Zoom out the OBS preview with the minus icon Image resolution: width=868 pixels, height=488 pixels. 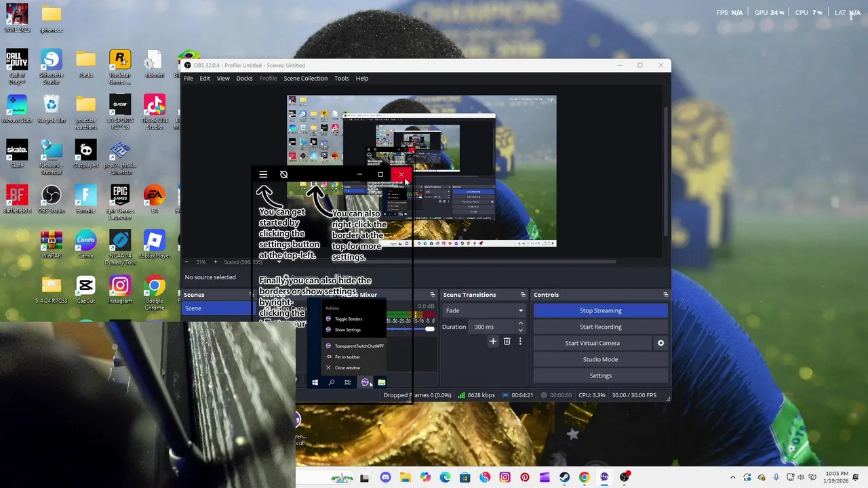187,262
